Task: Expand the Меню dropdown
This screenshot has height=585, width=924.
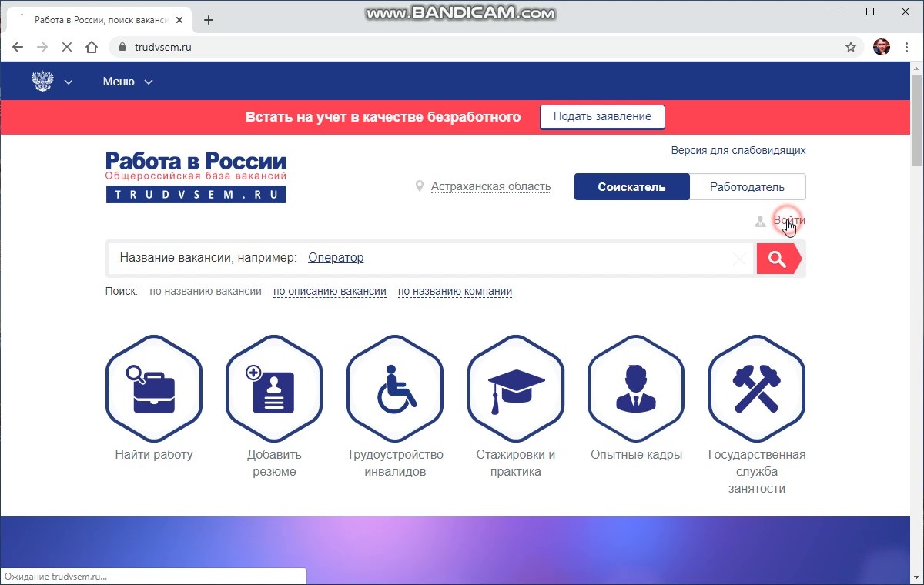Action: [128, 82]
